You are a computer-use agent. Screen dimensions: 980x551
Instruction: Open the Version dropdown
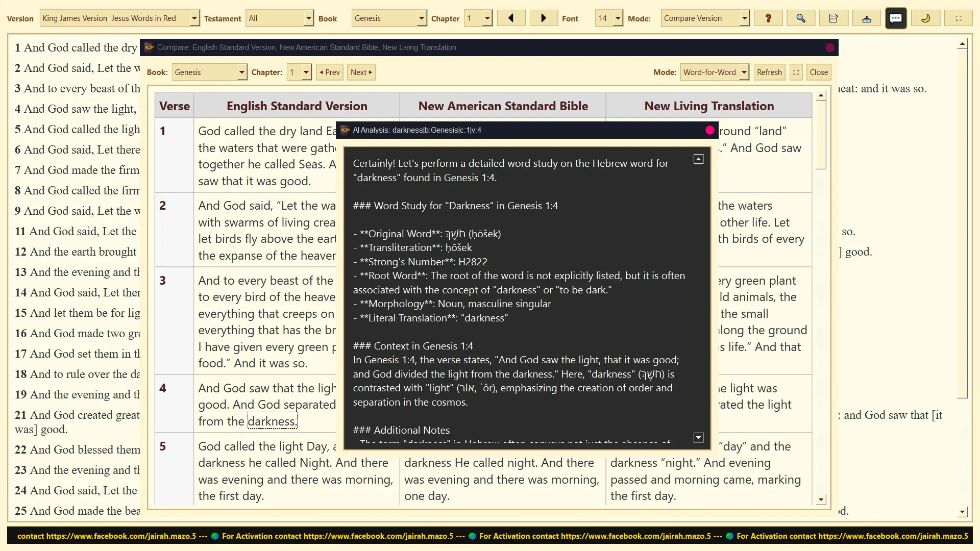pyautogui.click(x=119, y=18)
